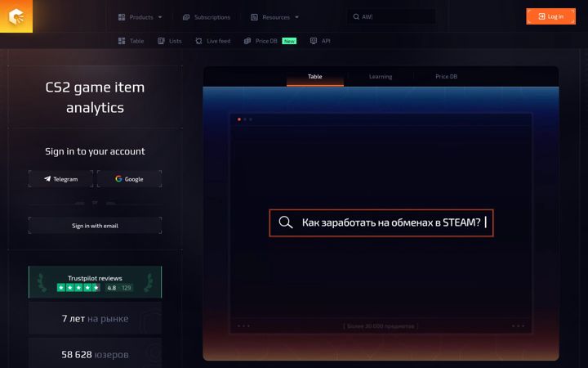Sign in with Google
This screenshot has width=588, height=368.
(x=129, y=179)
